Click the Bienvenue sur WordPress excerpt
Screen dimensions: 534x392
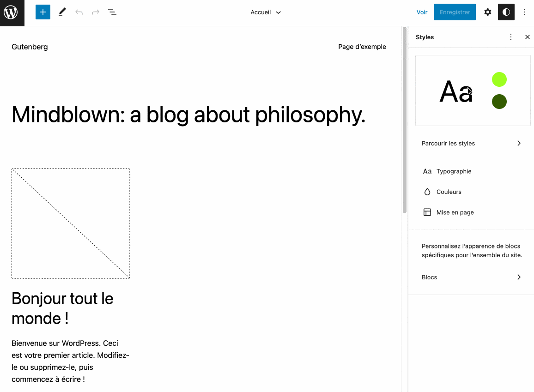click(x=71, y=361)
